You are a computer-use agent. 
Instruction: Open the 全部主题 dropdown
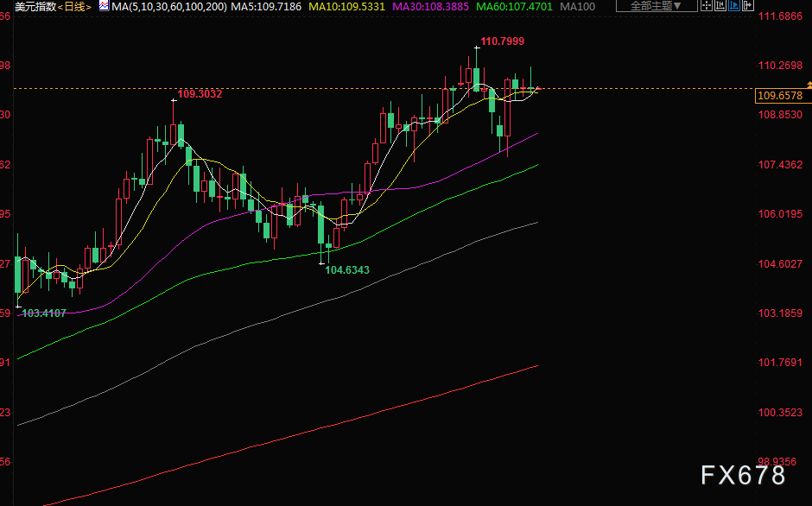pos(657,6)
